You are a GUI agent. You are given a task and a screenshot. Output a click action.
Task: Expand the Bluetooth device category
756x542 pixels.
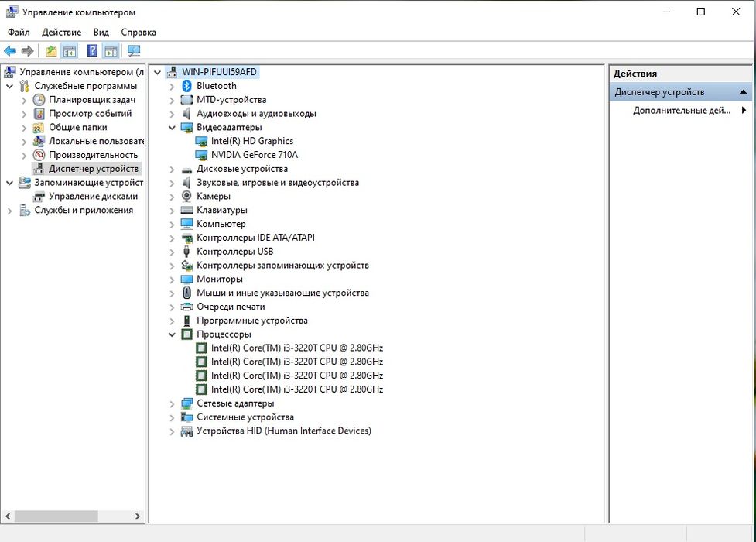click(x=172, y=87)
